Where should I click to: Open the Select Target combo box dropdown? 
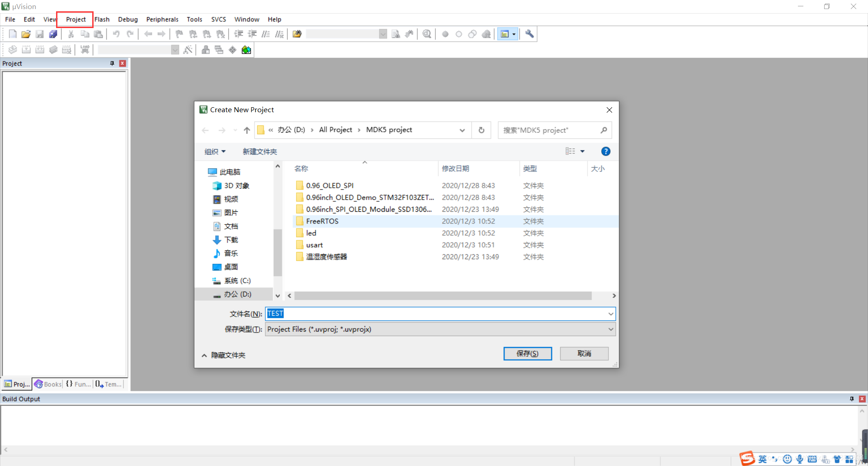(x=175, y=50)
